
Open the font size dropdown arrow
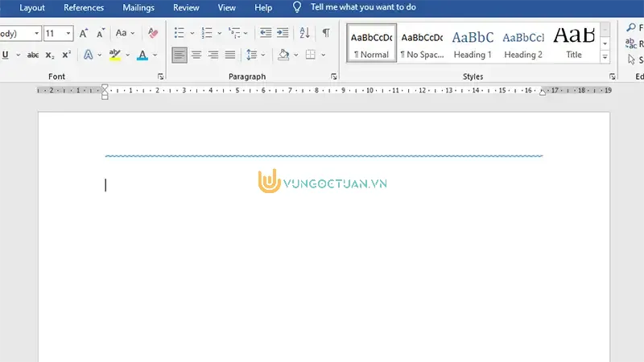[x=68, y=33]
